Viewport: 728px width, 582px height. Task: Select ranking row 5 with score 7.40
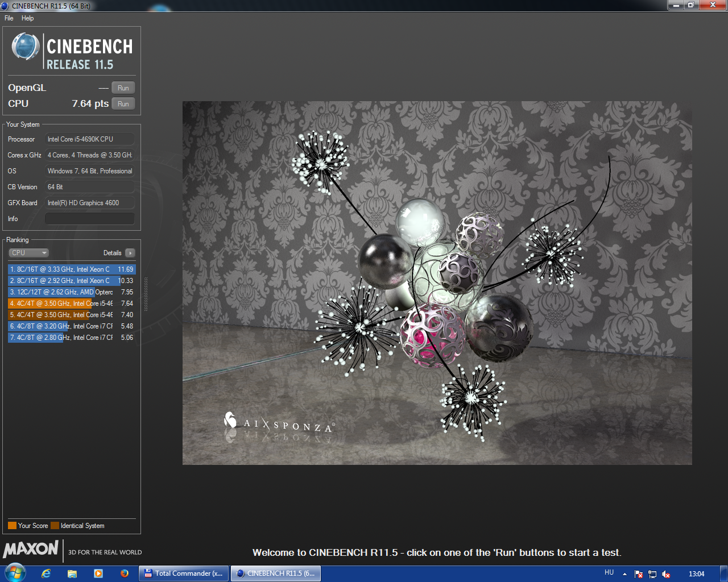click(x=72, y=315)
